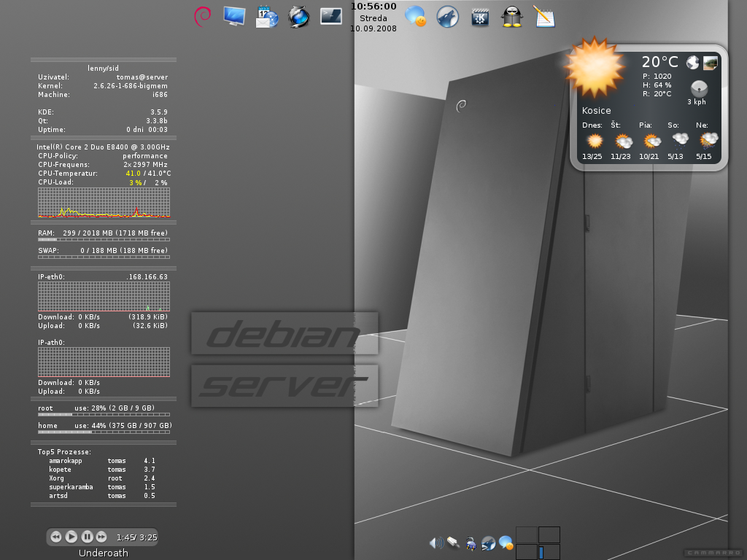Screen dimensions: 747x560
Task: Open the Amarok wolf tray icon
Action: (488, 543)
